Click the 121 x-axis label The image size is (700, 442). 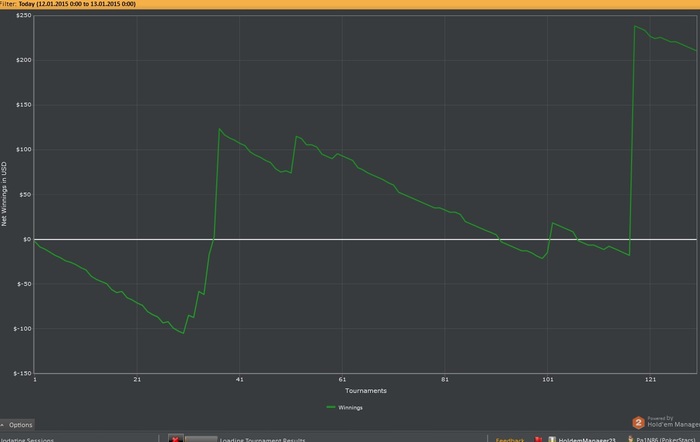[650, 379]
